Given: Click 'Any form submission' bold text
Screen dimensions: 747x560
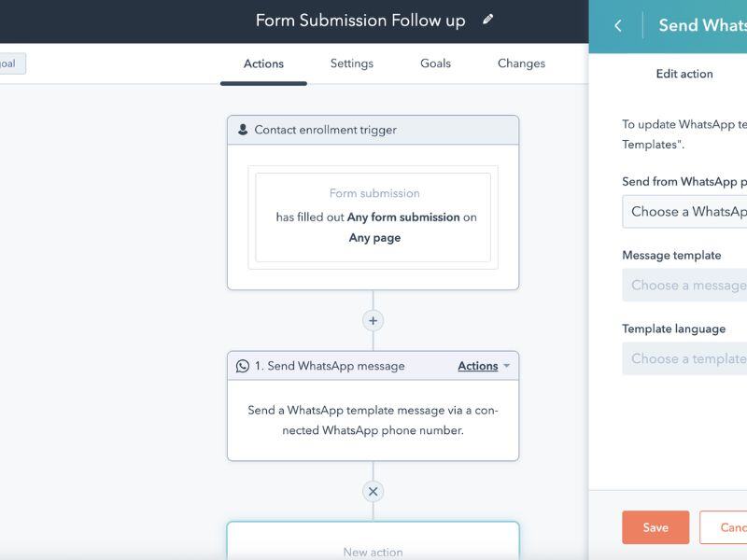Looking at the screenshot, I should tap(403, 217).
